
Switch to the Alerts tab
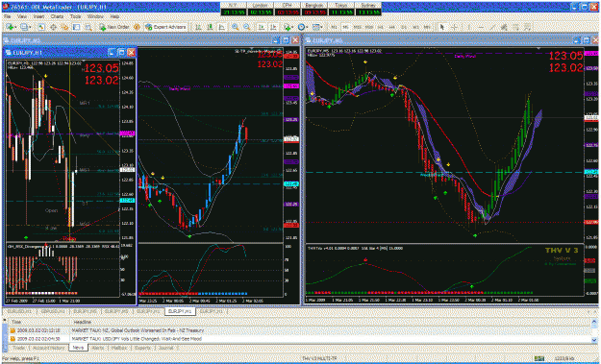click(x=98, y=348)
